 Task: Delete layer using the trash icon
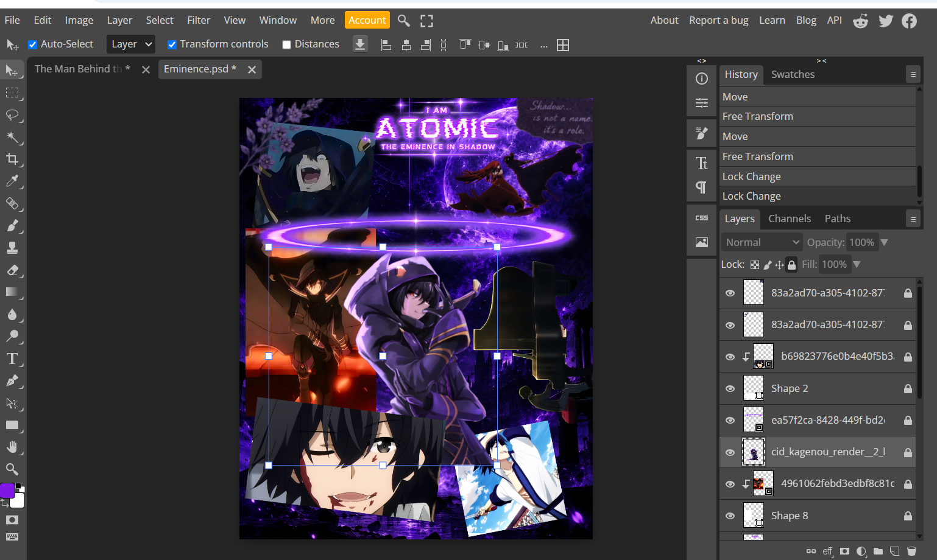click(911, 551)
